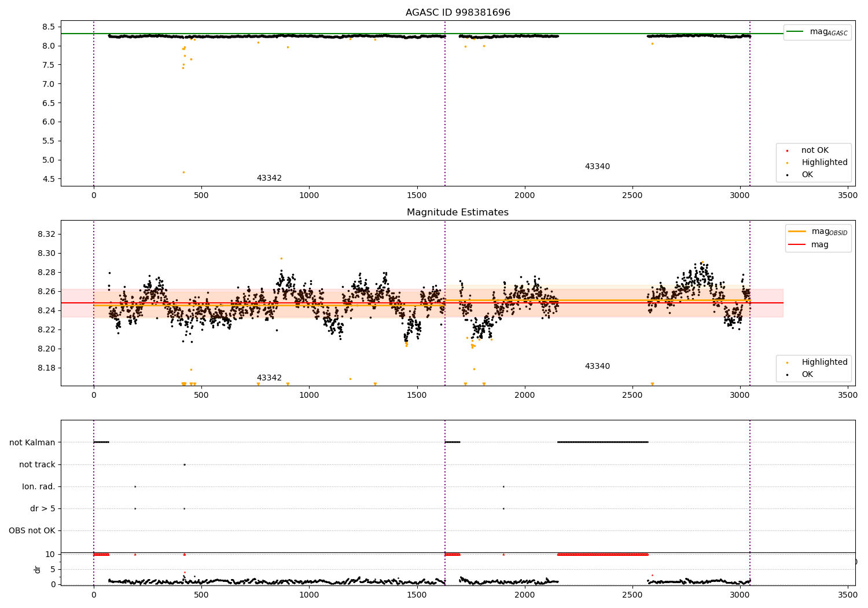Screen dimensions: 868x608
Task: Click the 'Ion. rad.' row label
Action: pyautogui.click(x=39, y=486)
